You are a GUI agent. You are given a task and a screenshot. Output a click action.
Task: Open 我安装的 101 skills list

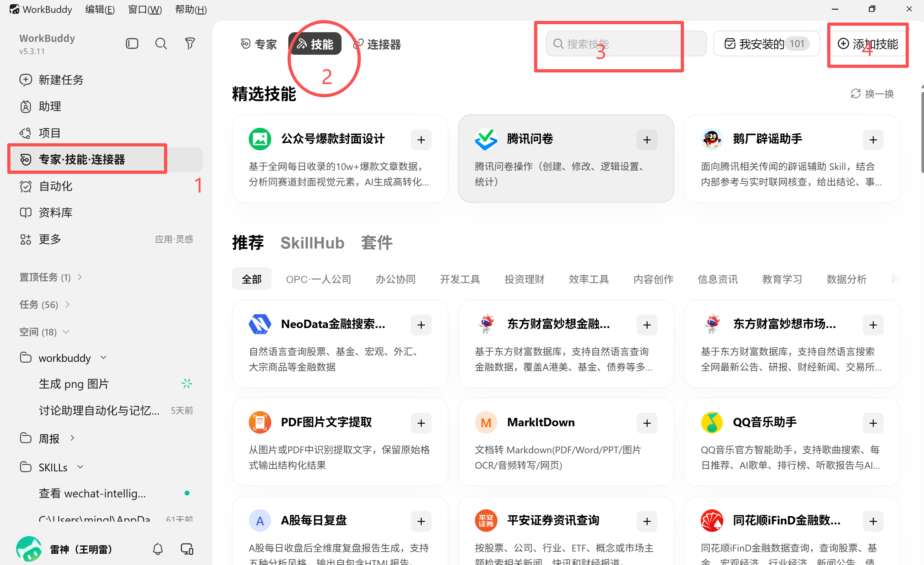[x=766, y=44]
